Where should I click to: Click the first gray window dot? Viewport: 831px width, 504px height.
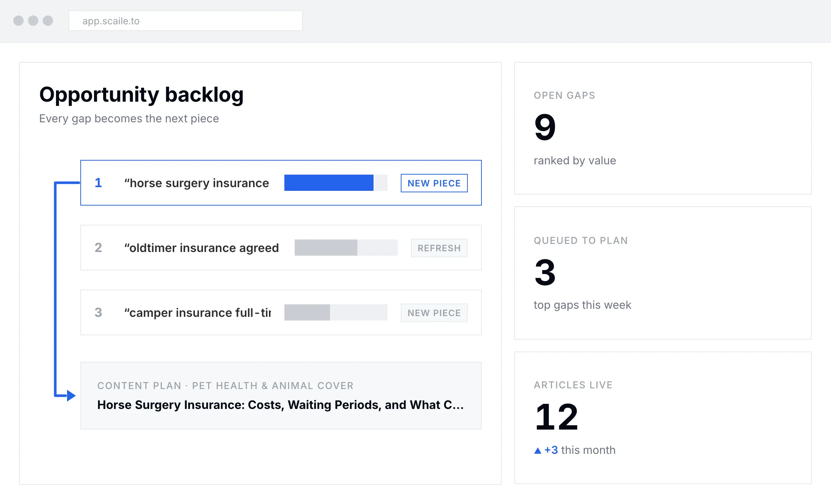point(18,21)
